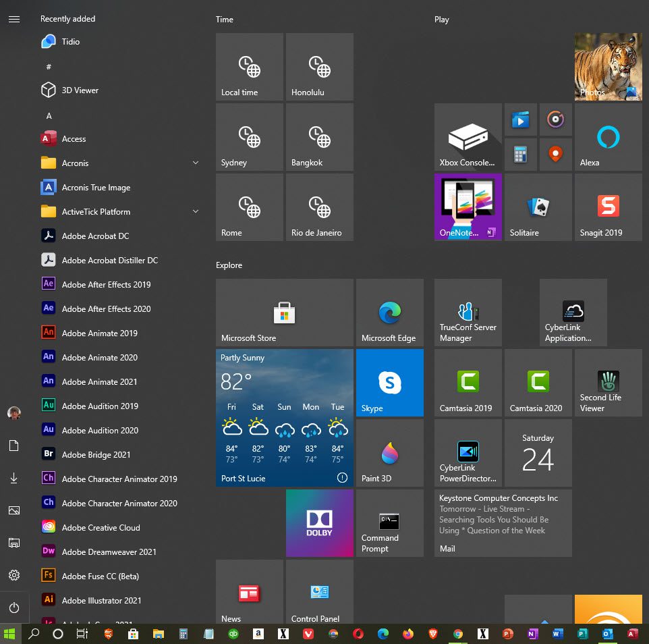Open the Photos tiger thumbnail tile
This screenshot has height=644, width=649.
coord(608,67)
